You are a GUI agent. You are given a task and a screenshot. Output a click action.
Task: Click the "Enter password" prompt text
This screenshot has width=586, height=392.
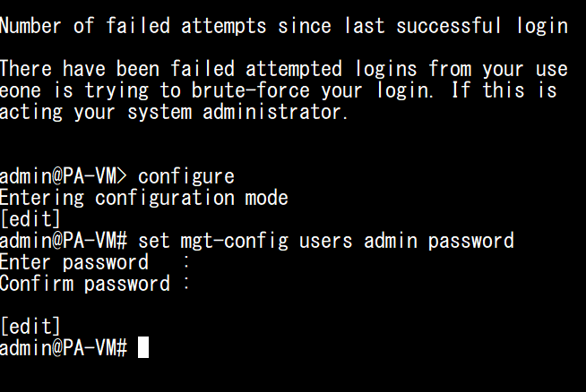(x=73, y=262)
